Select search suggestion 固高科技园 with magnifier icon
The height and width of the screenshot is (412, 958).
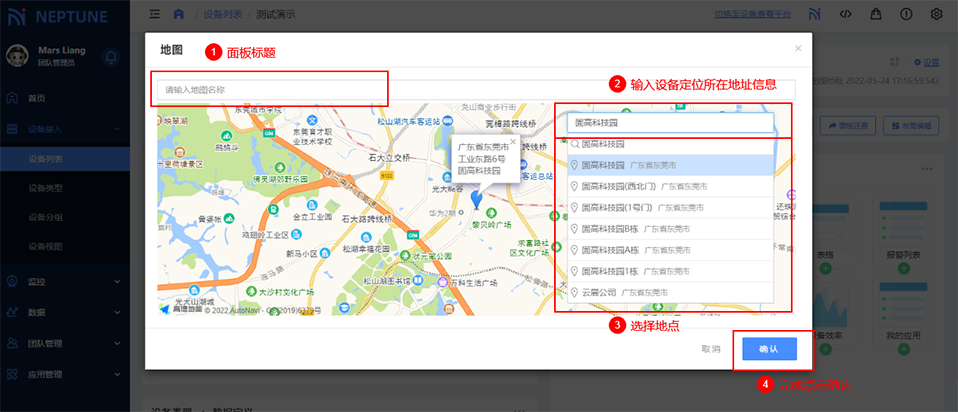tap(670, 145)
